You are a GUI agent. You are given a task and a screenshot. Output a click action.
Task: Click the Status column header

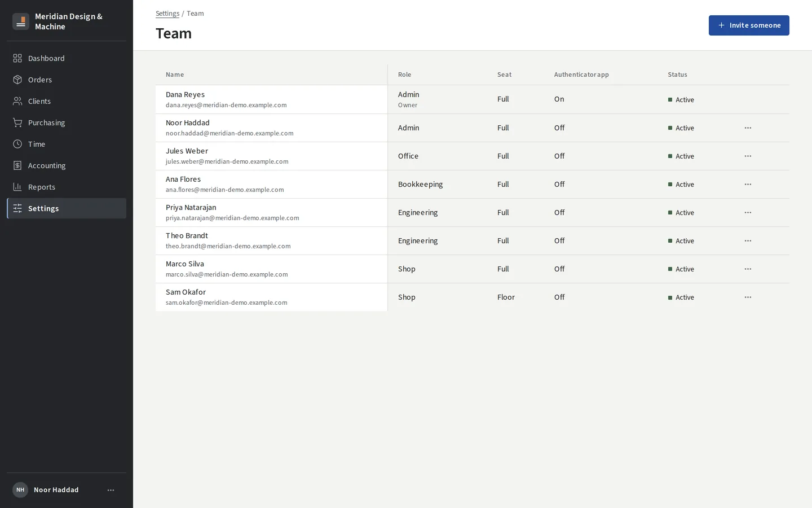click(x=677, y=75)
